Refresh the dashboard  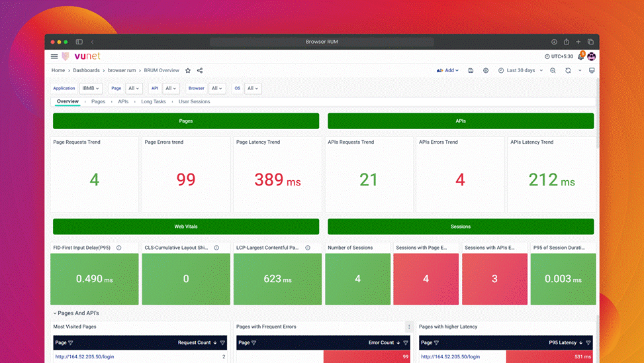tap(568, 70)
